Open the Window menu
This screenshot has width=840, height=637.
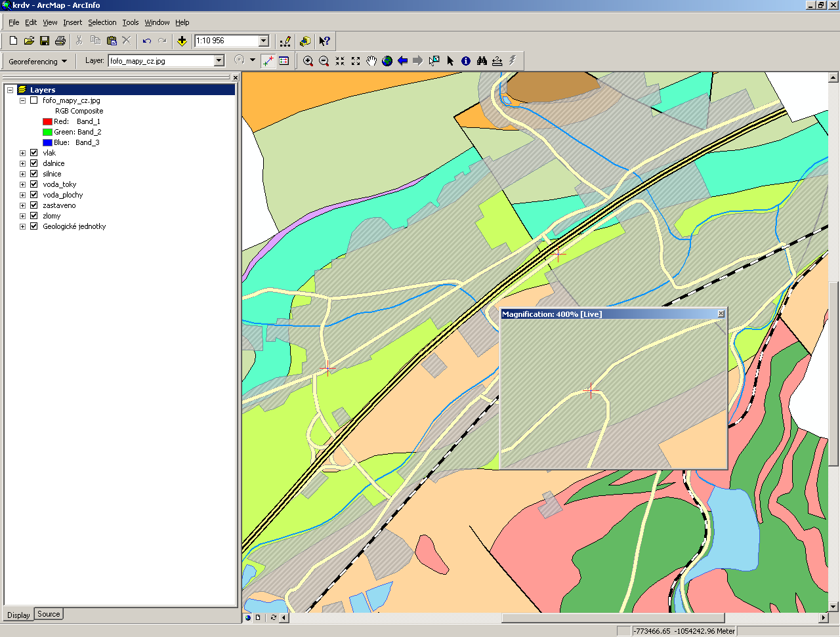pos(157,22)
